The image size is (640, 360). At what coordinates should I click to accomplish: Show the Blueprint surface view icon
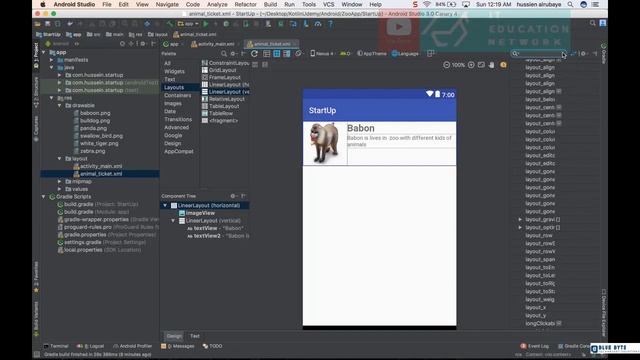(x=277, y=53)
